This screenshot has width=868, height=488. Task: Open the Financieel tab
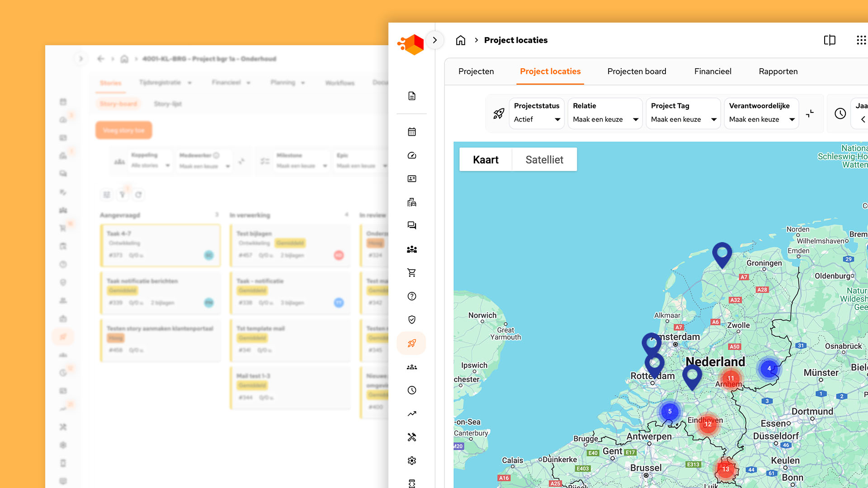pyautogui.click(x=712, y=71)
